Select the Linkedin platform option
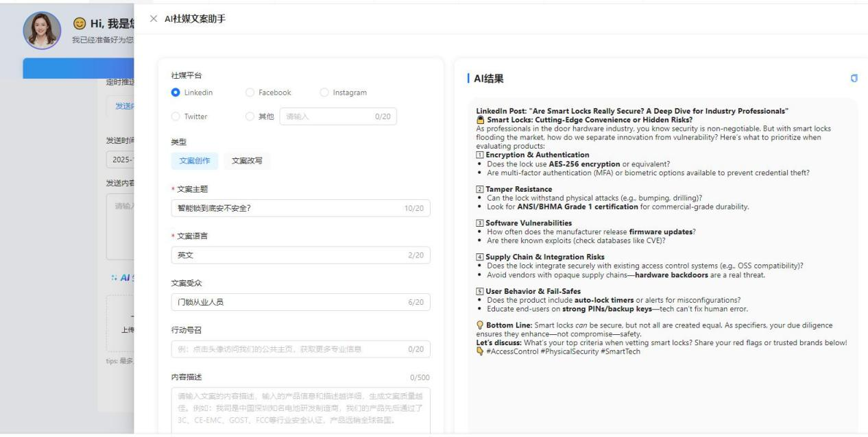 [176, 92]
